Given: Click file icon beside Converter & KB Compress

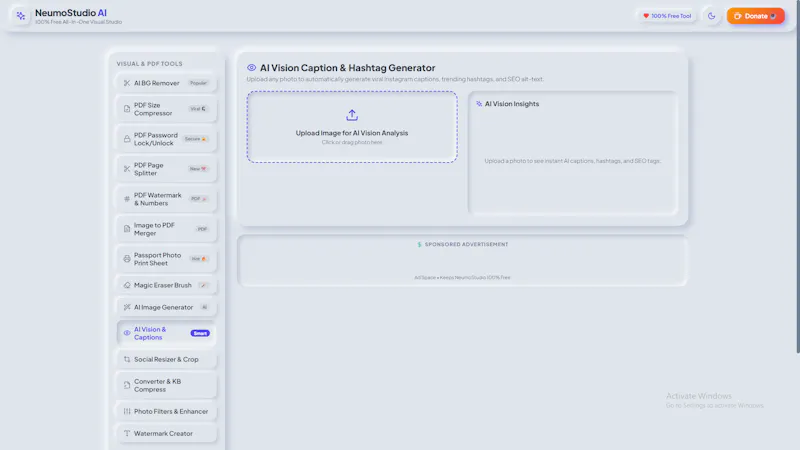Looking at the screenshot, I should coord(127,385).
